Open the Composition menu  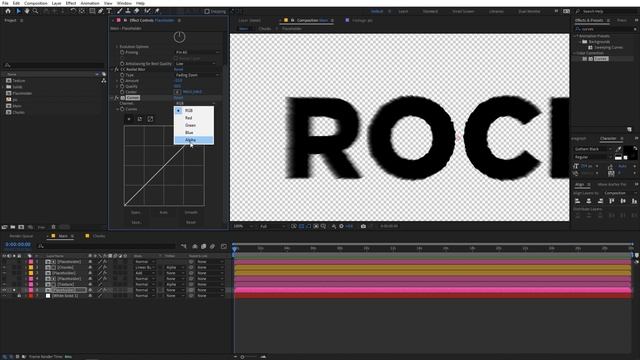click(36, 3)
